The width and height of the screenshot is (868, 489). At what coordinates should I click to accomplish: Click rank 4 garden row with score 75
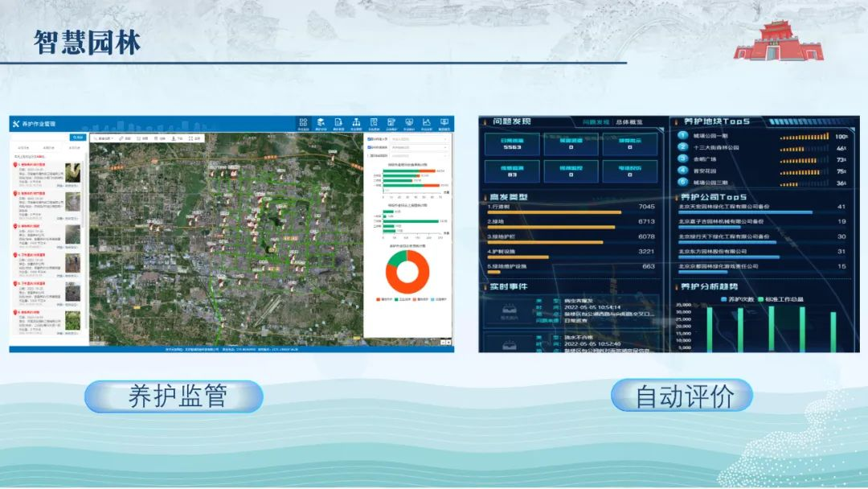pos(763,171)
